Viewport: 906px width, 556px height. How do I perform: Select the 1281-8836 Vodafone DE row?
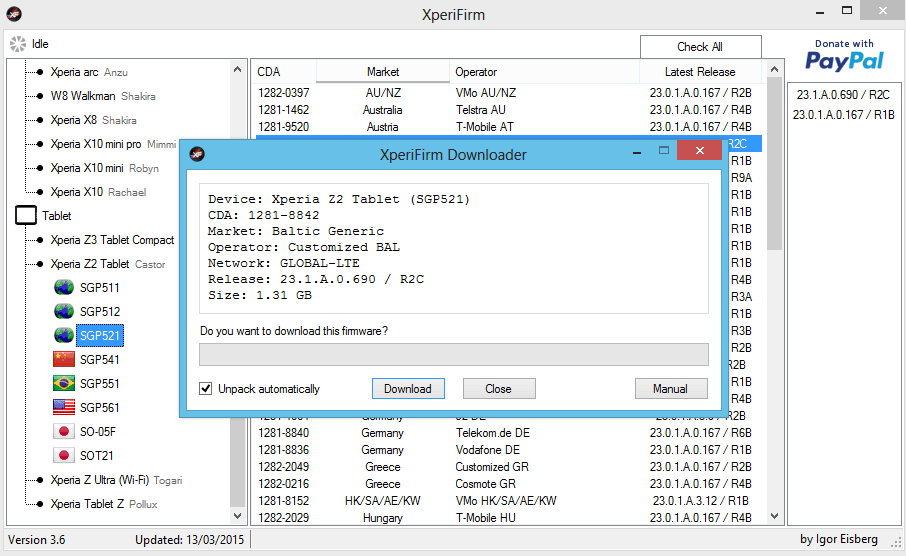[x=507, y=450]
